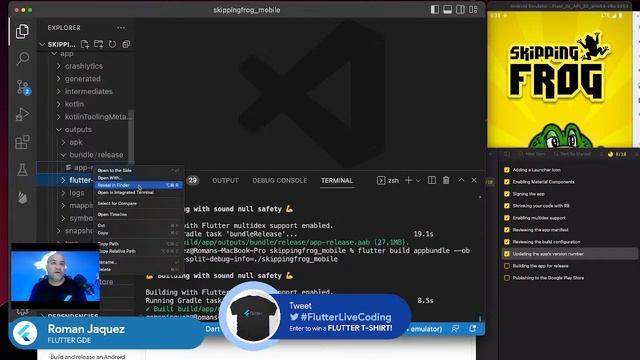Open the Search view in the activity bar
This screenshot has width=640, height=360.
pos(22,59)
